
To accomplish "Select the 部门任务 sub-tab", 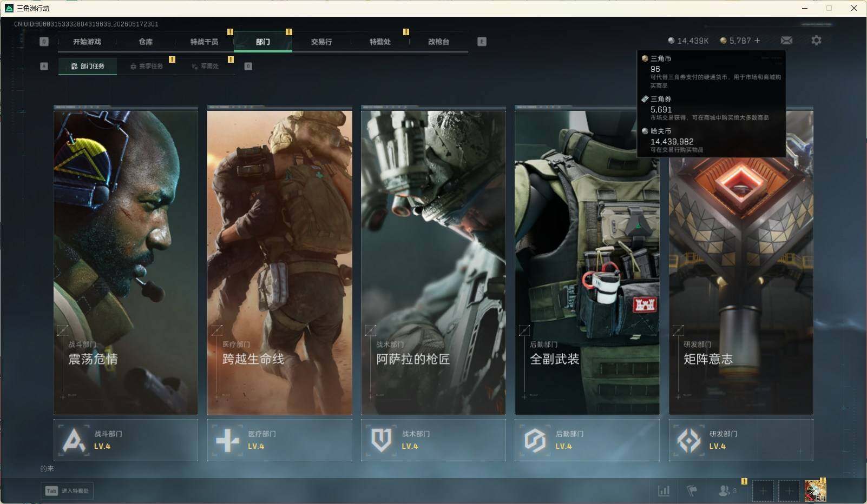I will pos(88,66).
